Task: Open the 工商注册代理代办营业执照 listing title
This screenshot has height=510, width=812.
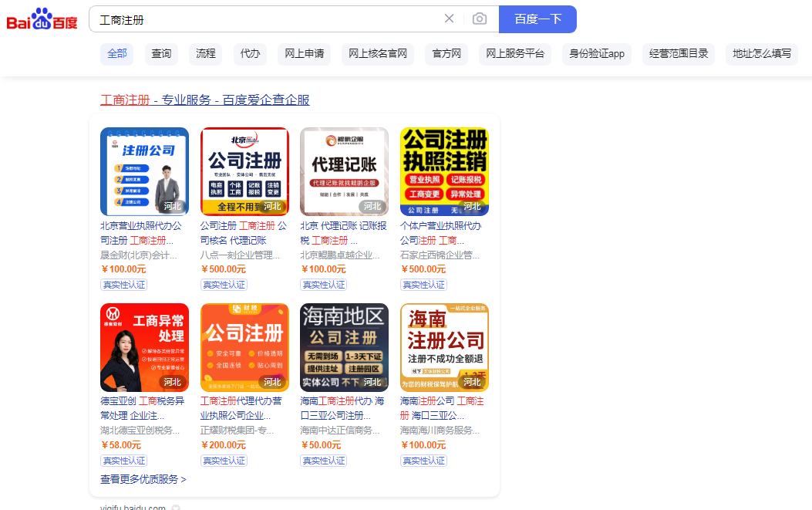Action: (x=241, y=408)
